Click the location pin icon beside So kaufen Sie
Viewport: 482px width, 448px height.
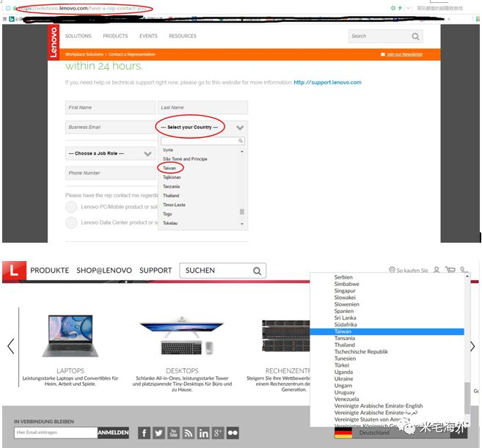(392, 270)
